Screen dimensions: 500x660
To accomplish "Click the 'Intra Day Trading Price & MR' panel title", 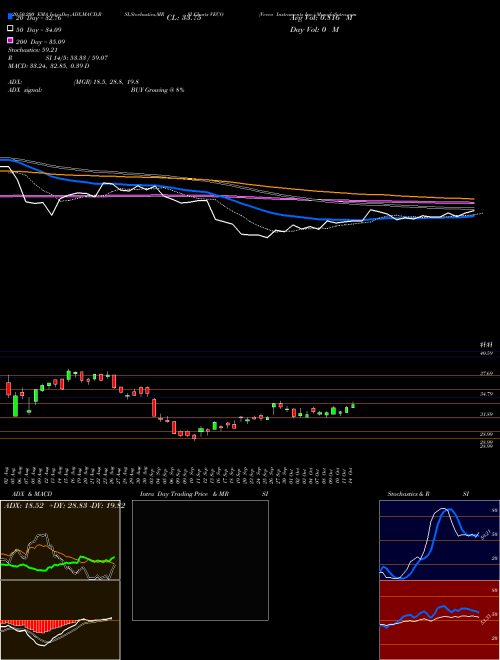I will click(184, 494).
